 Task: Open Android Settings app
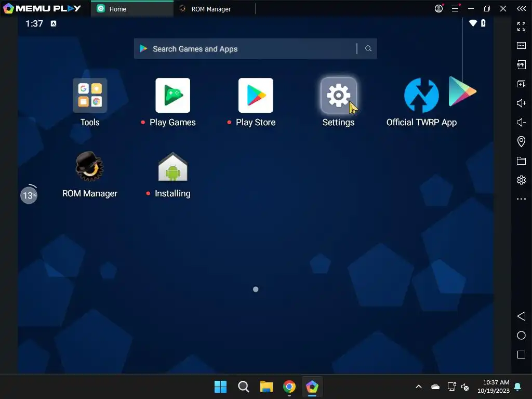(338, 96)
